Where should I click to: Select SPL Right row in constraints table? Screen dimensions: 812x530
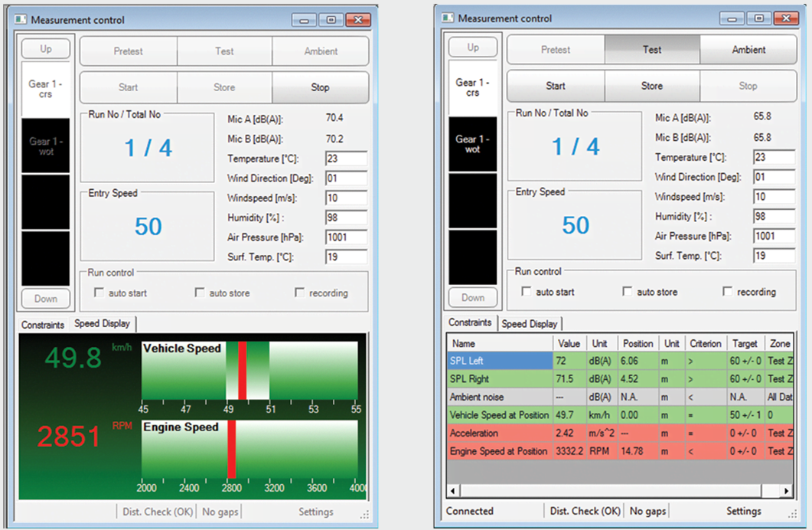click(x=621, y=378)
